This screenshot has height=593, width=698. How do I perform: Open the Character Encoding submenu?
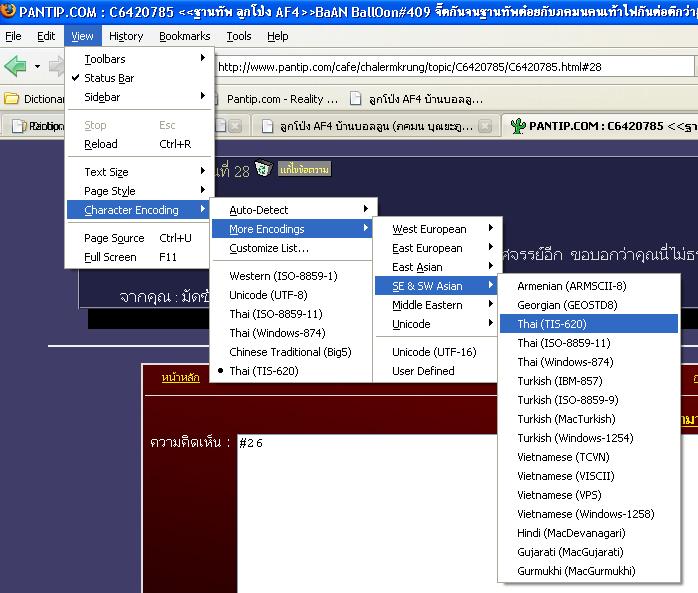click(138, 210)
